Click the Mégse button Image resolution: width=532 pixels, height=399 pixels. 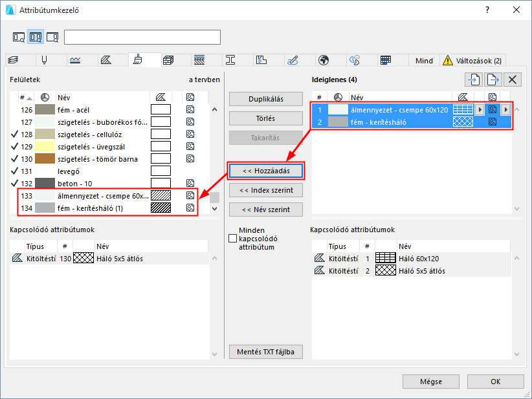431,382
